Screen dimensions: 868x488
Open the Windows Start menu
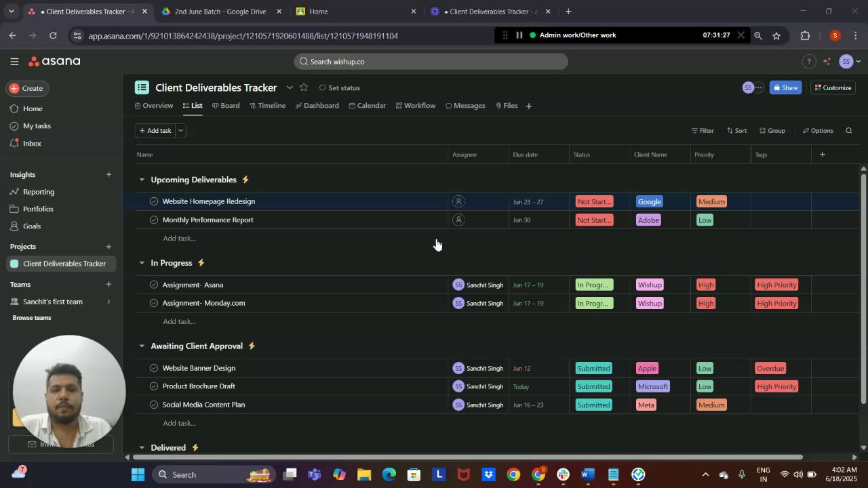pyautogui.click(x=138, y=474)
